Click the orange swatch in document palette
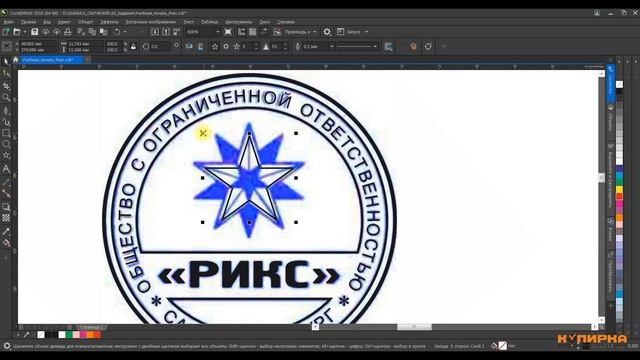Screen dimensions: 640x360 [x=90, y=335]
